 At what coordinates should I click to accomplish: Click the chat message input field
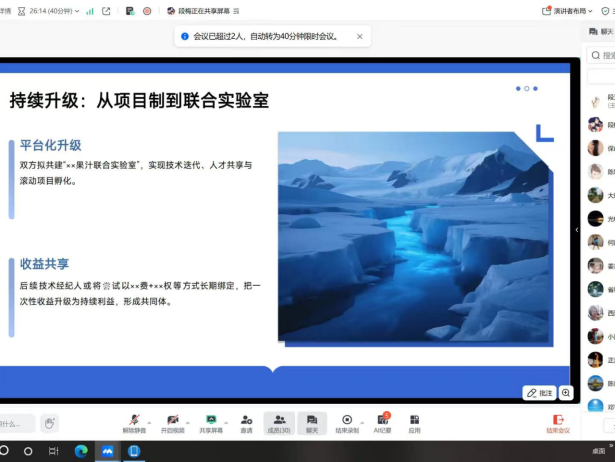click(x=15, y=423)
